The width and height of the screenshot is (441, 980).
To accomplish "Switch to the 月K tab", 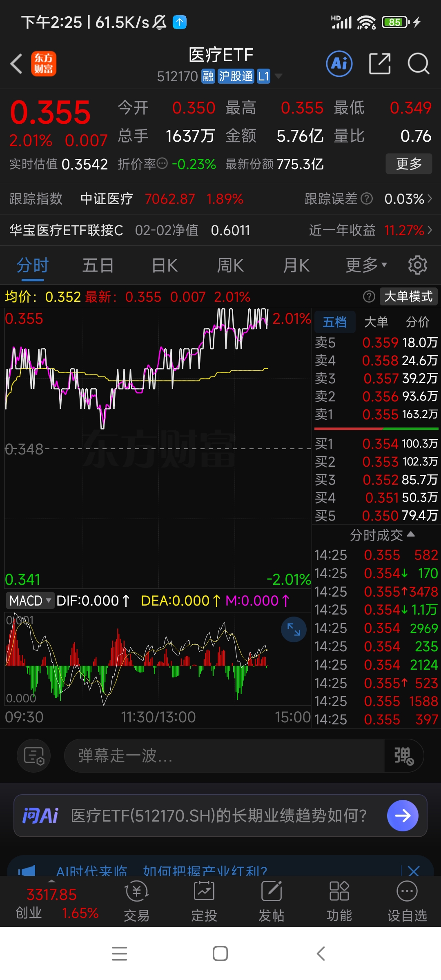I will click(x=296, y=265).
